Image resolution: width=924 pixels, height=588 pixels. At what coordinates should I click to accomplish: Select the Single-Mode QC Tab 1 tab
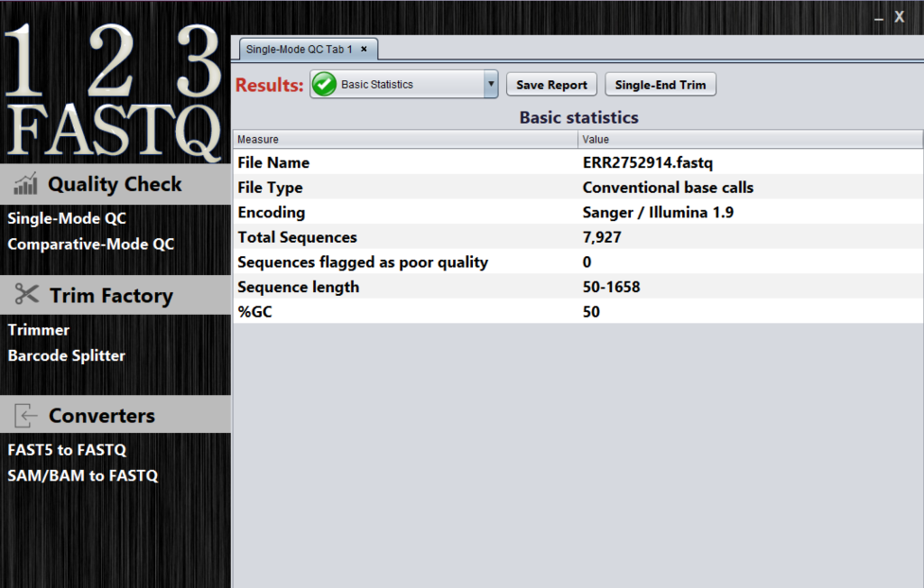[298, 50]
